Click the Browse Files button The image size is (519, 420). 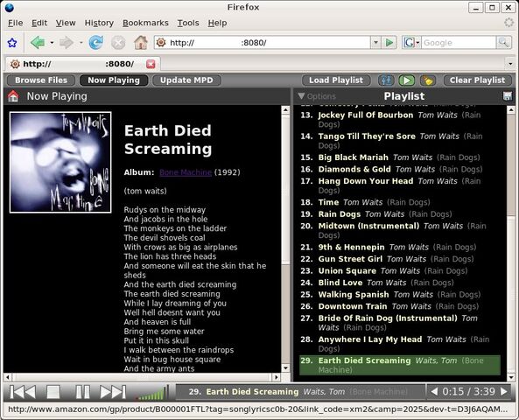coord(41,80)
